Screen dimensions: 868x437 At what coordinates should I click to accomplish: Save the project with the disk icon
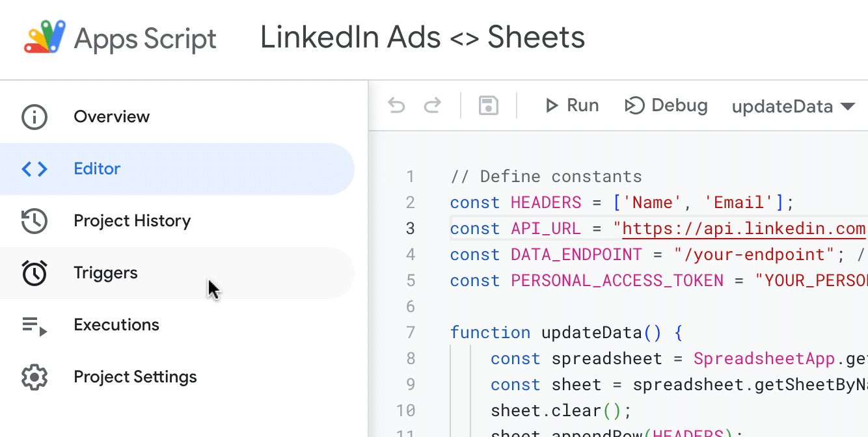tap(489, 105)
